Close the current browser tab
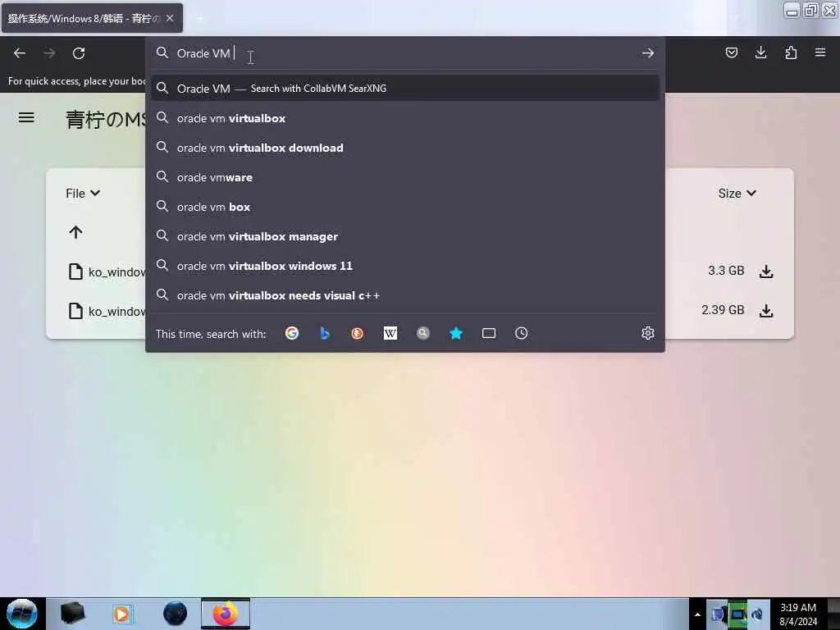 (170, 18)
